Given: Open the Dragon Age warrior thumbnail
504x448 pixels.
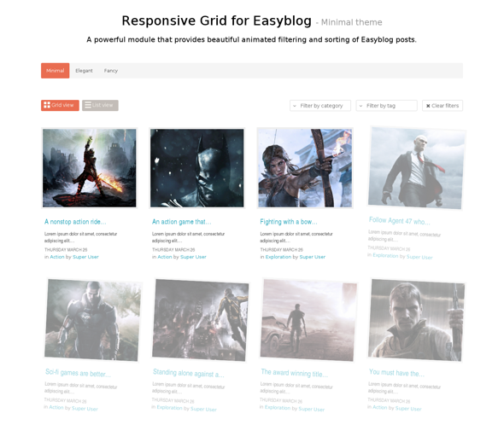Looking at the screenshot, I should click(x=90, y=168).
